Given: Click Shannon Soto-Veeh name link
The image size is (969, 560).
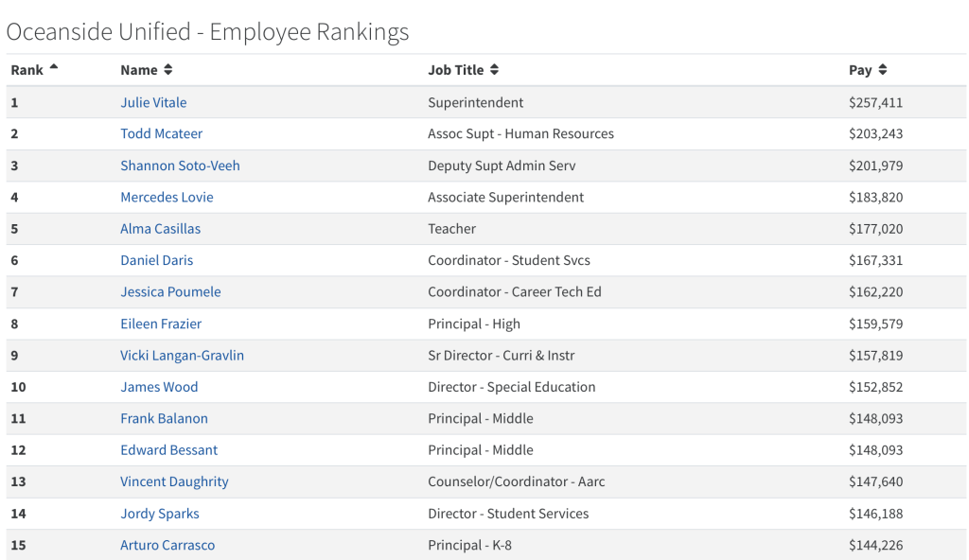Looking at the screenshot, I should coord(180,166).
